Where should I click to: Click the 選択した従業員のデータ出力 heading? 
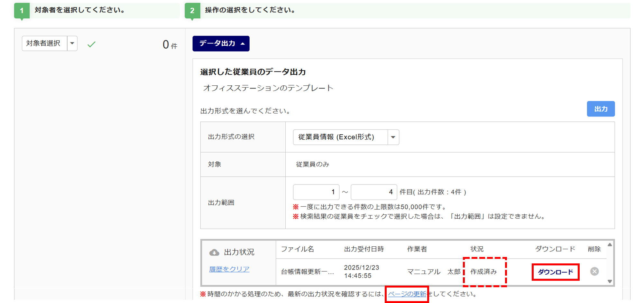click(x=253, y=72)
